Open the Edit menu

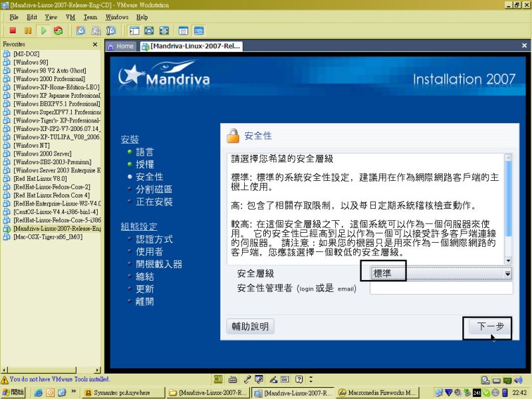pos(32,17)
